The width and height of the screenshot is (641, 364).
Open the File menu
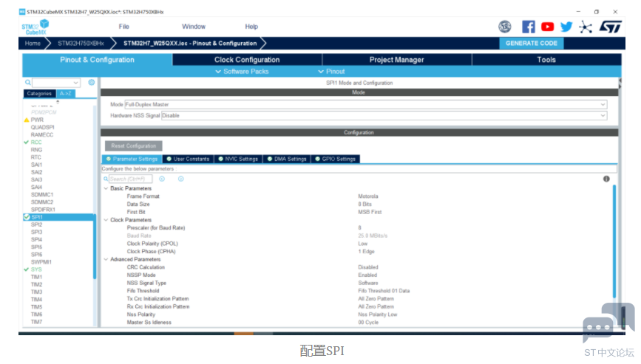tap(124, 27)
